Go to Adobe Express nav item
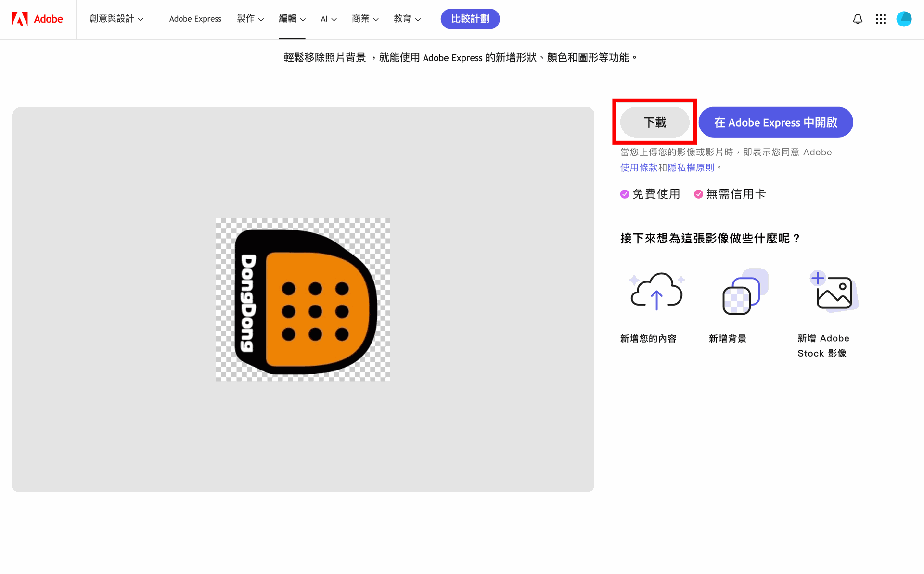The image size is (924, 574). click(x=195, y=19)
